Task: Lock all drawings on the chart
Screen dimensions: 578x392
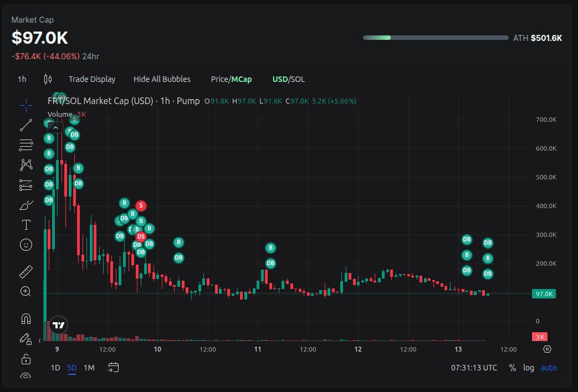Action: point(25,359)
